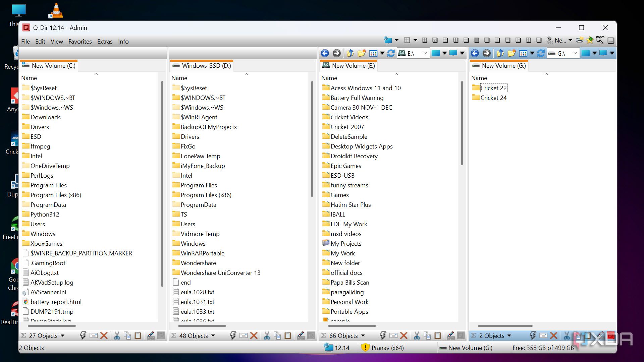Expand the 2 Objects dropdown arrow
The height and width of the screenshot is (362, 644).
click(x=509, y=336)
